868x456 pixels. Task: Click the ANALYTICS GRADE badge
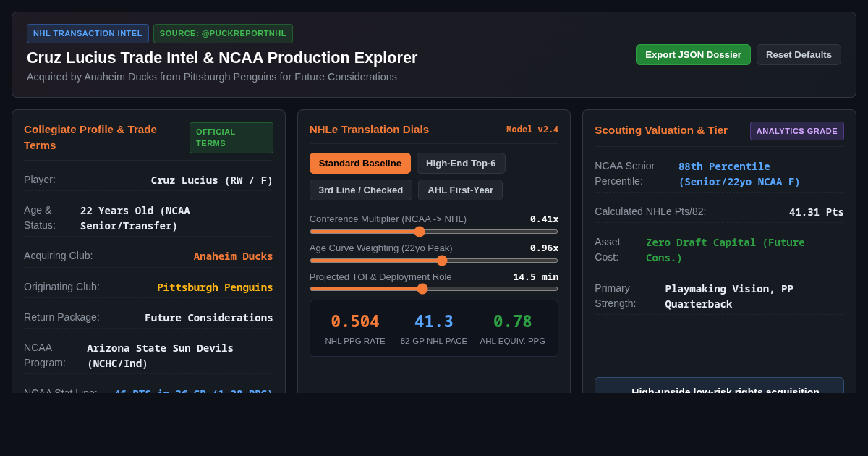[797, 131]
